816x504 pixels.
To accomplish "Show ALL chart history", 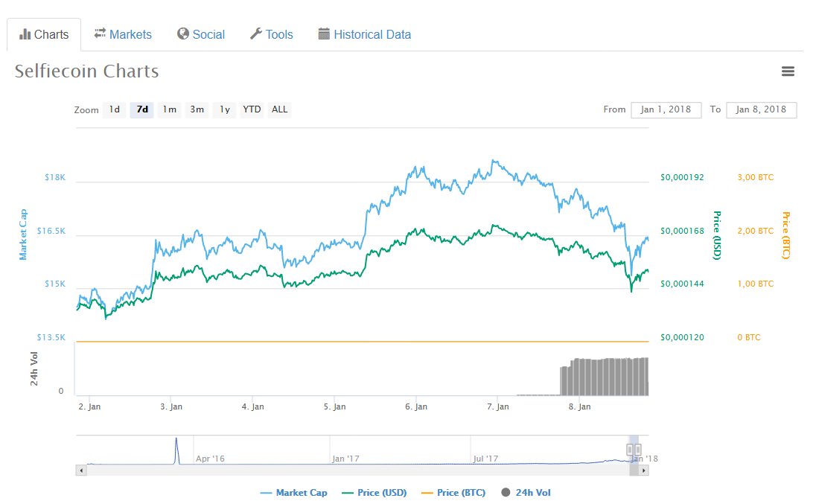I will click(279, 109).
